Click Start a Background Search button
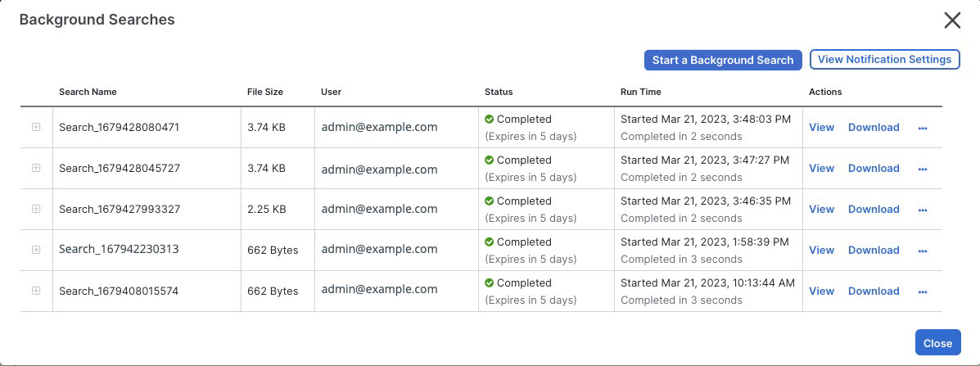Screen dimensions: 980x366 (723, 60)
